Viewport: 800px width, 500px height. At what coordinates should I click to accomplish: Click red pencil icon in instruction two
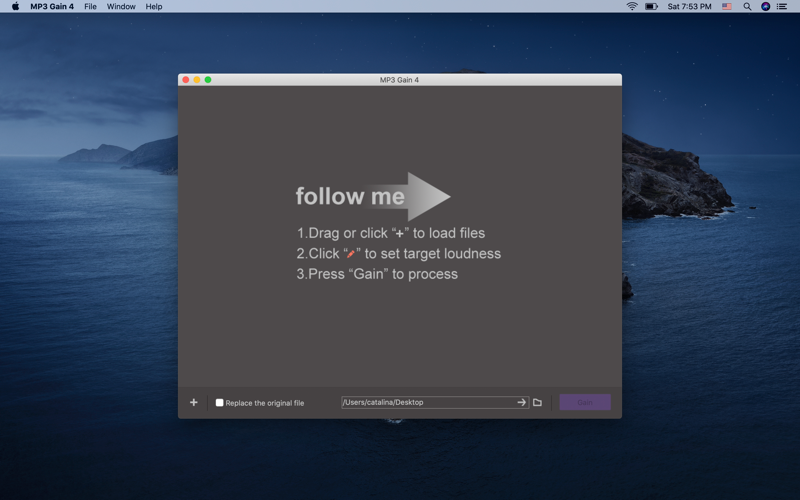coord(351,254)
